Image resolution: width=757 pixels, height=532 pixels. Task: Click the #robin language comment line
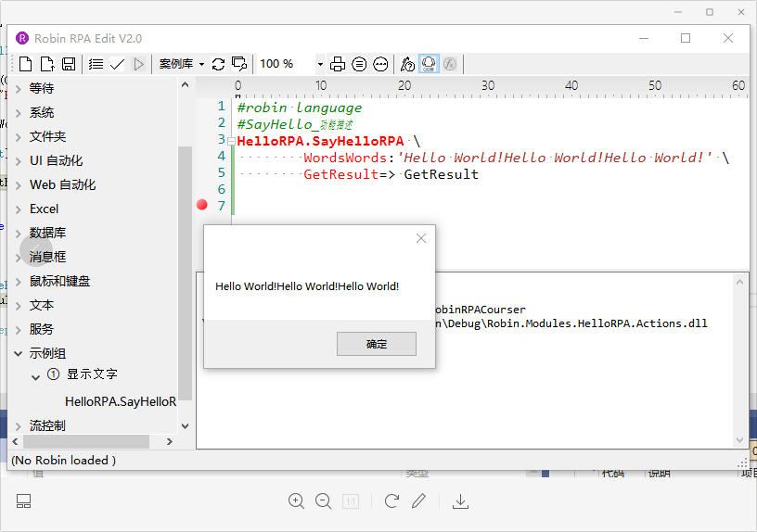(x=300, y=108)
